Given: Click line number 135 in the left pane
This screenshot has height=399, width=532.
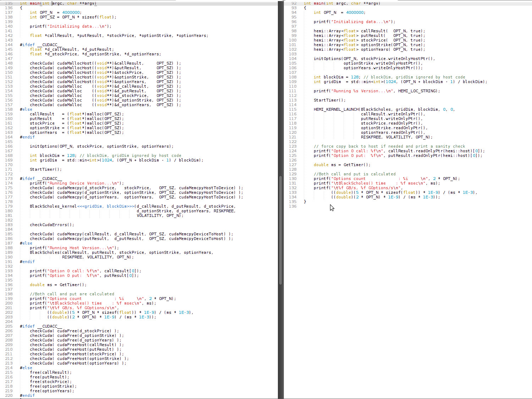Looking at the screenshot, I should tap(9, 3).
